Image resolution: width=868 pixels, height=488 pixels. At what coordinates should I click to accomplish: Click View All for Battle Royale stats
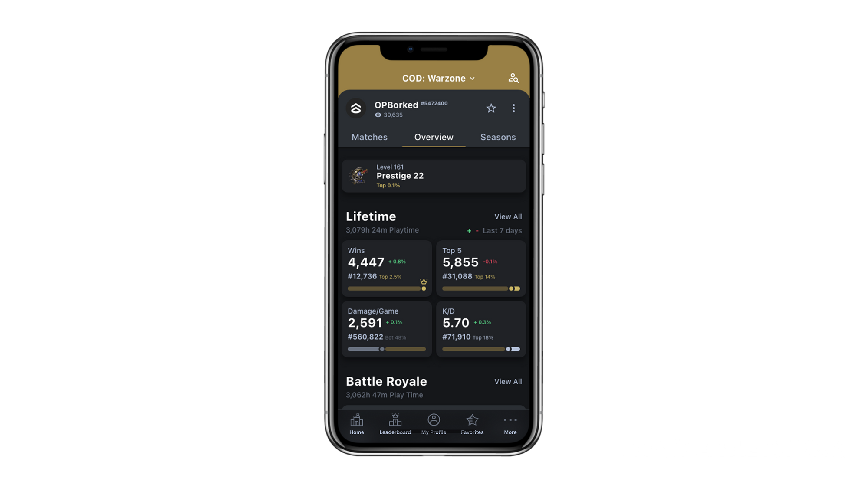pos(507,381)
